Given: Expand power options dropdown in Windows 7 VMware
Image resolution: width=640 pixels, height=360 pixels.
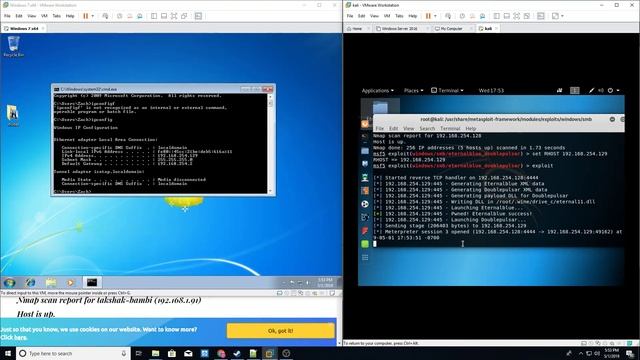Looking at the screenshot, I should point(93,16).
